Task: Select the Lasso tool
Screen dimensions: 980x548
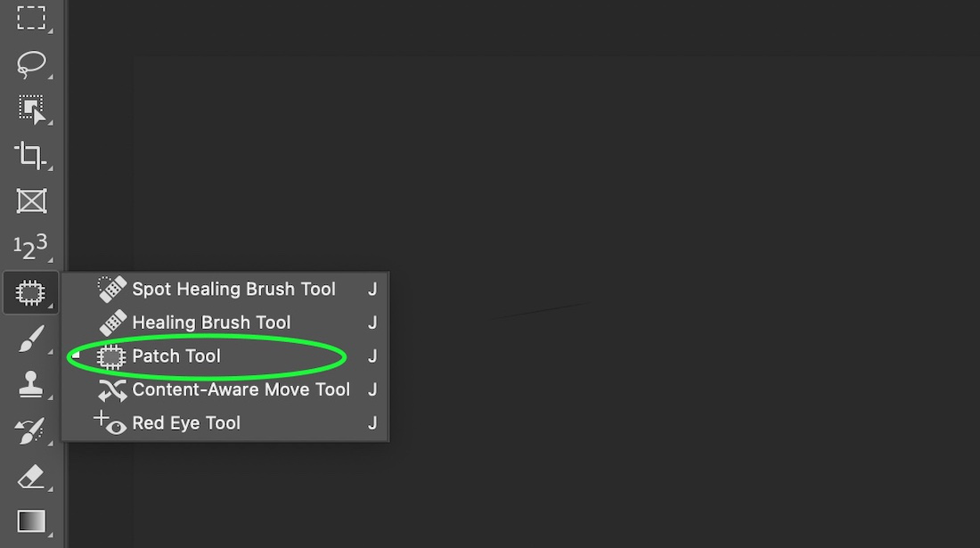Action: (x=31, y=64)
